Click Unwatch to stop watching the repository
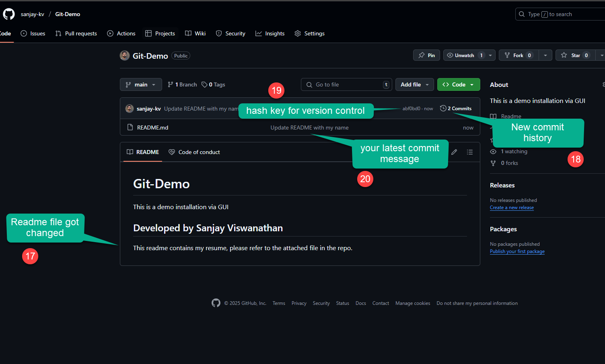This screenshot has width=605, height=364. pos(465,55)
